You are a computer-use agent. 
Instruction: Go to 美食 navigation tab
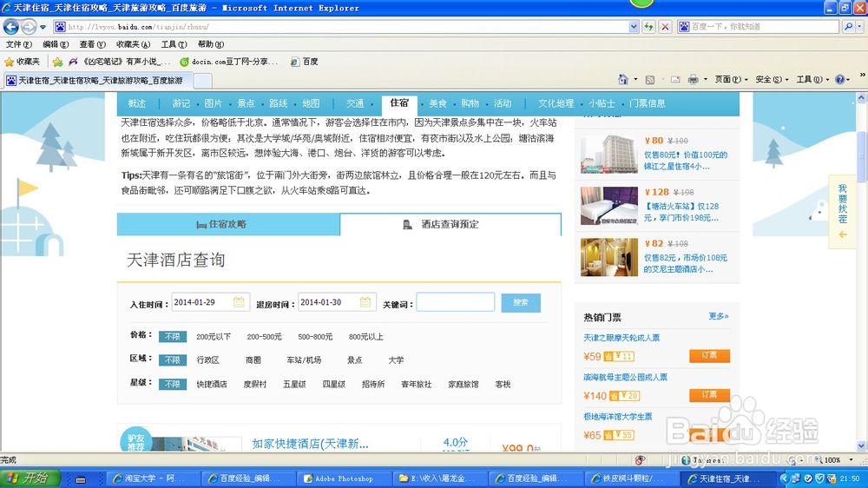click(x=437, y=103)
